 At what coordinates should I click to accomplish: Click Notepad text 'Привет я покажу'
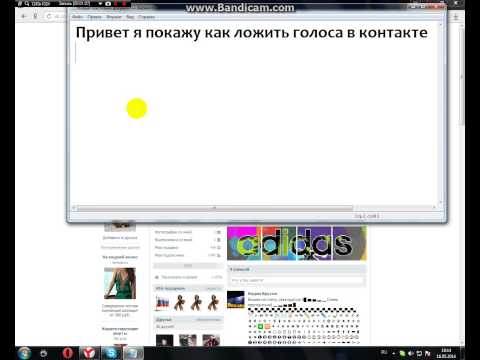click(138, 33)
